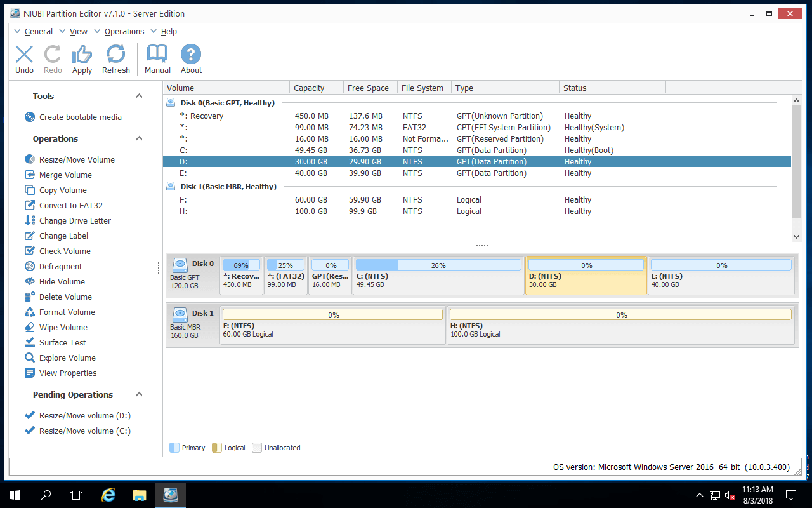Choose Wipe Volume operation
The width and height of the screenshot is (812, 508).
point(56,327)
